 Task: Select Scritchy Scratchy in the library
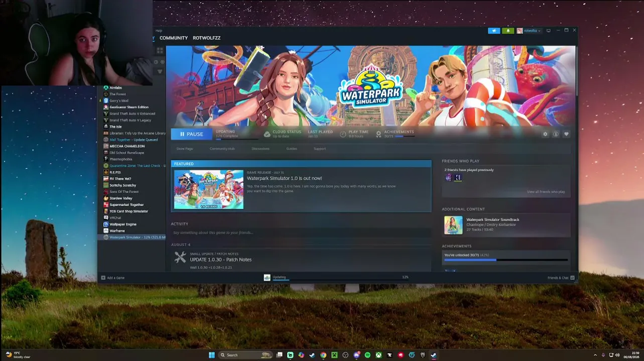click(x=132, y=185)
